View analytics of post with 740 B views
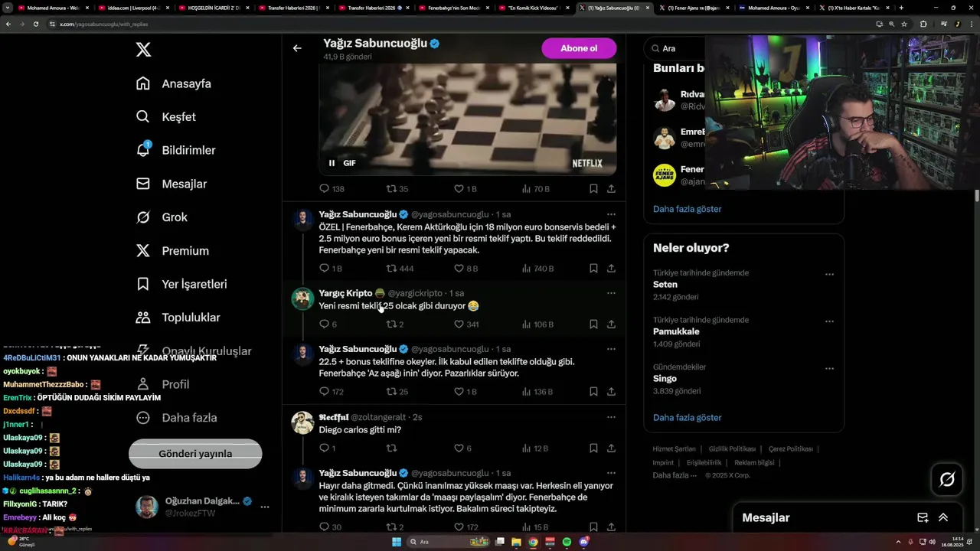Screen dimensions: 980x551 pos(537,269)
